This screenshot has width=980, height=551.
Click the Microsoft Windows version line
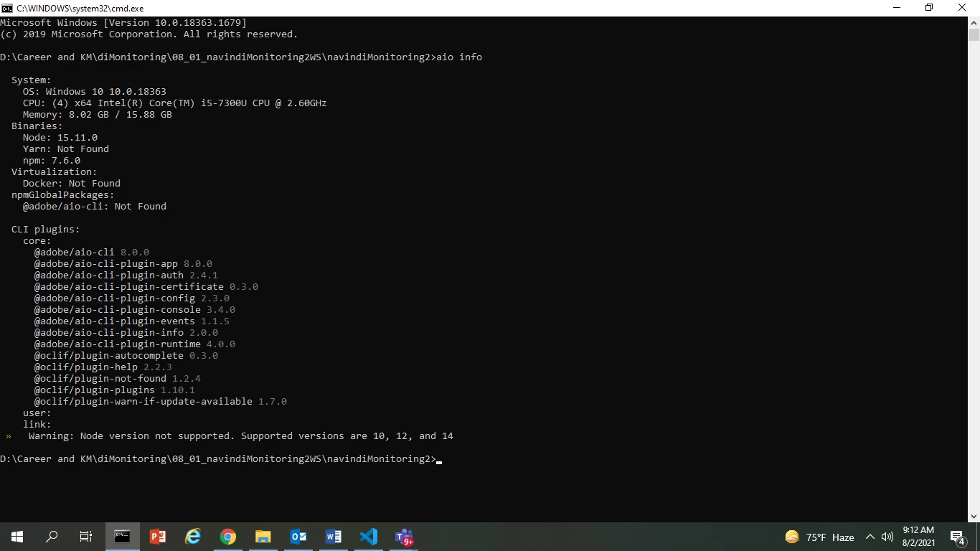(x=123, y=22)
